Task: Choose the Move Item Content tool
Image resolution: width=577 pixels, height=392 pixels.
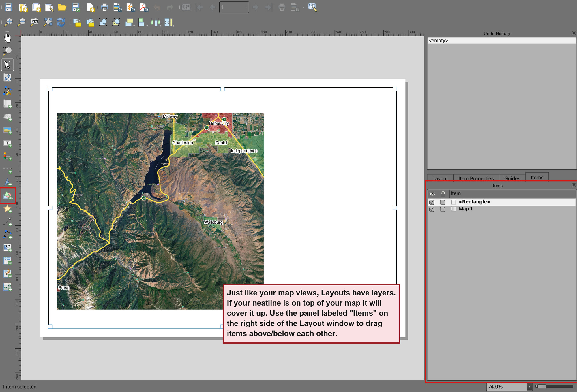Action: point(8,78)
